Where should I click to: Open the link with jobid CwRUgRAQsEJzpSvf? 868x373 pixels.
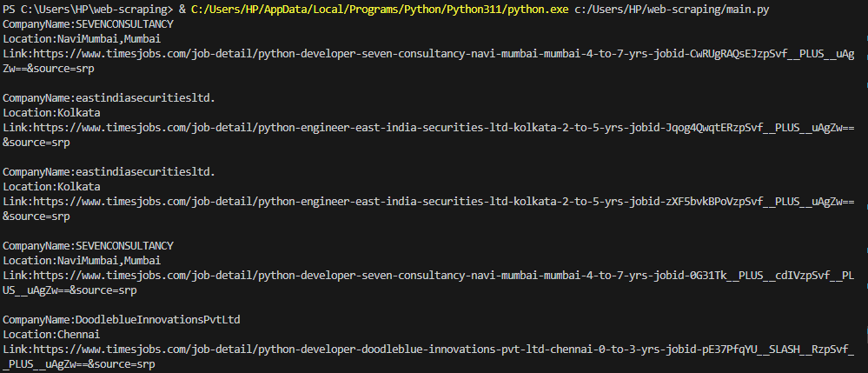point(429,61)
